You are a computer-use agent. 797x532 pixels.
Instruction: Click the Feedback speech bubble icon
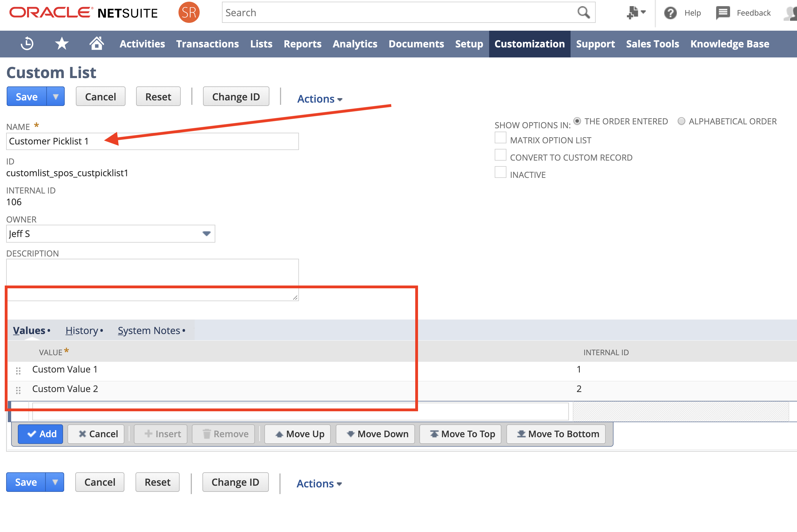pyautogui.click(x=723, y=13)
